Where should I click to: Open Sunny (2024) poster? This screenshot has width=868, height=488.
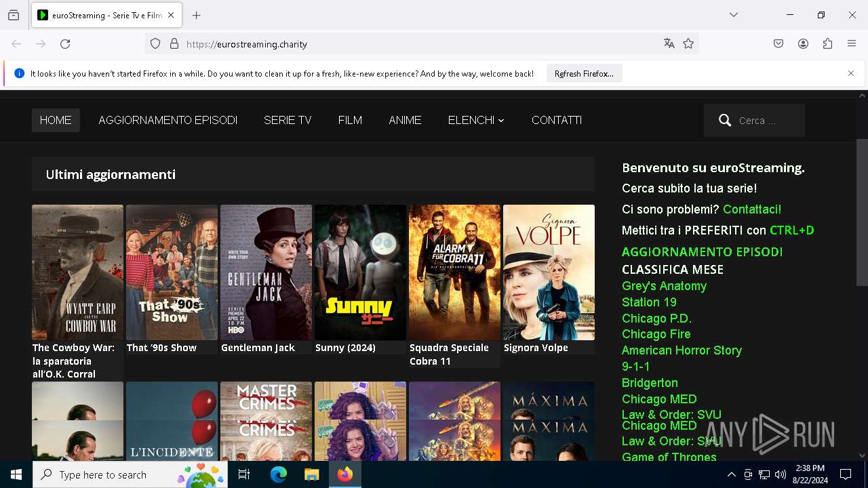(x=360, y=272)
